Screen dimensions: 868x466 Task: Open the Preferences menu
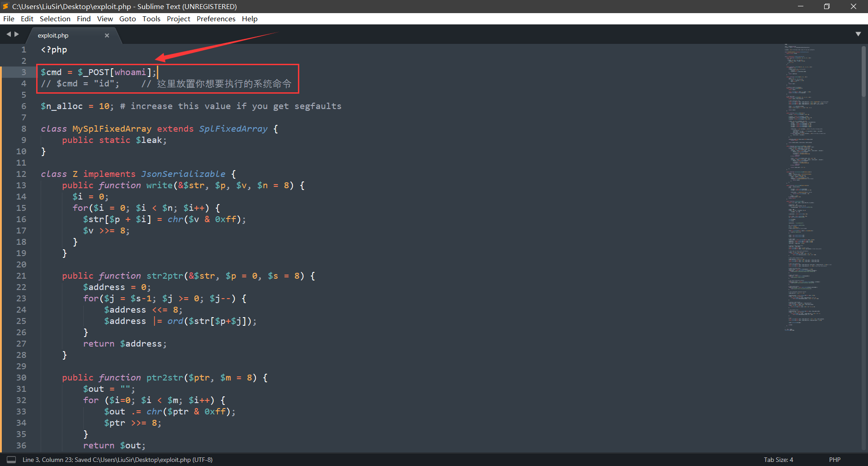216,19
